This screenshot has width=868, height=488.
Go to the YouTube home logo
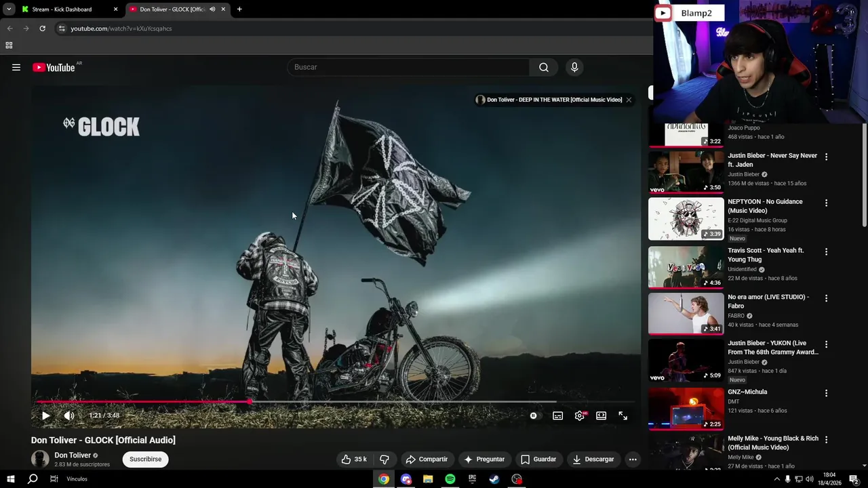click(x=54, y=67)
